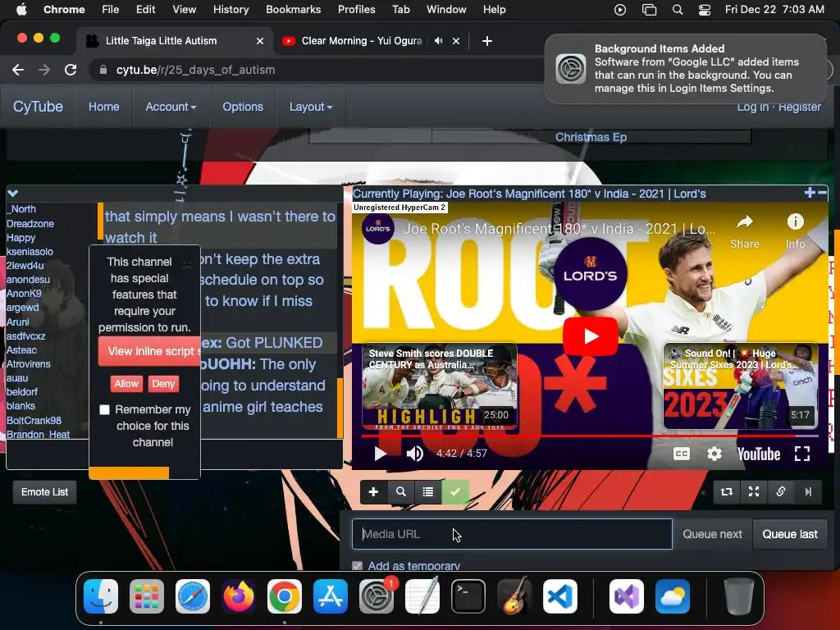Open Finder from the Dock
The height and width of the screenshot is (630, 840).
[x=101, y=596]
